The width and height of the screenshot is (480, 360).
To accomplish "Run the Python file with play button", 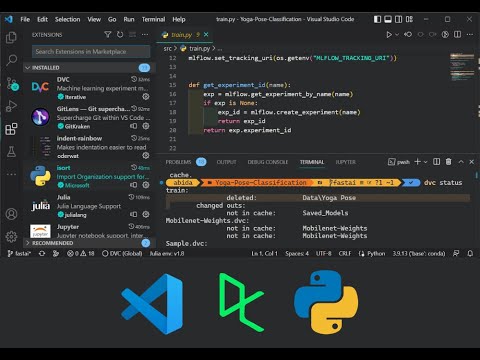I will click(x=389, y=35).
